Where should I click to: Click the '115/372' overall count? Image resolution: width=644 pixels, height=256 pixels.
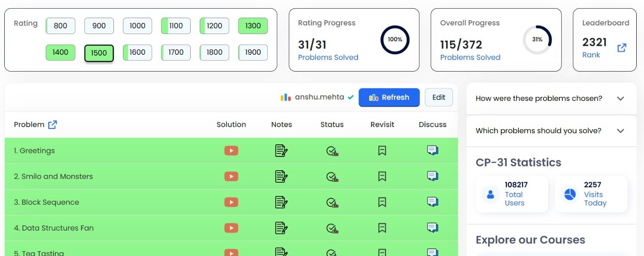point(461,44)
